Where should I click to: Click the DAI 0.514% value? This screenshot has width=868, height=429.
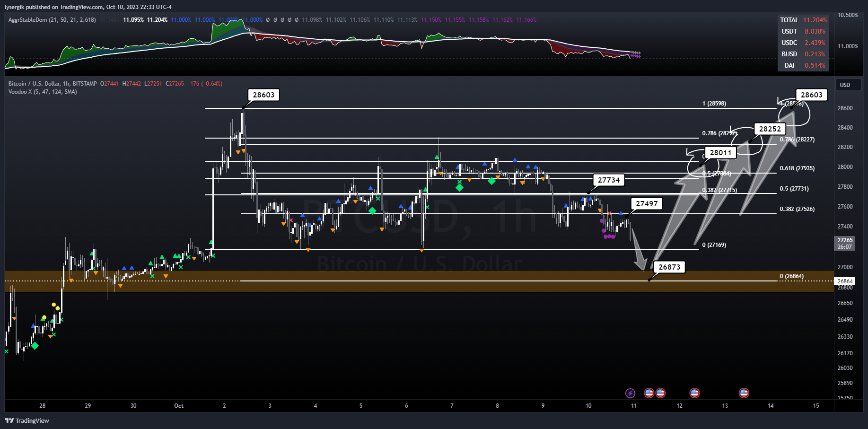815,65
